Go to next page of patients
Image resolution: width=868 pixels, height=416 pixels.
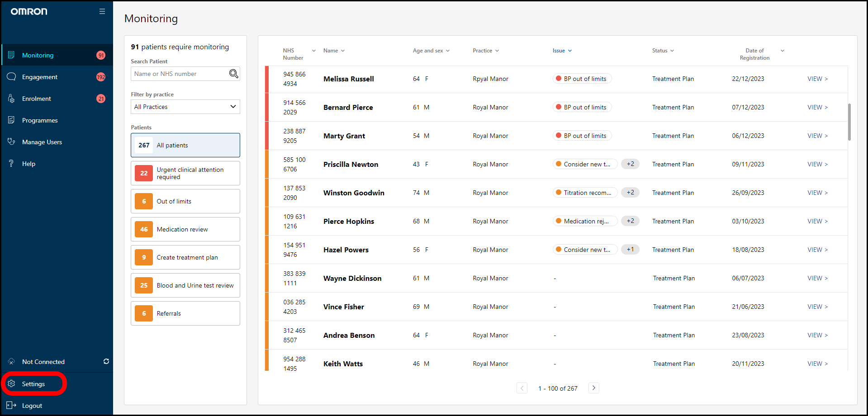click(594, 388)
